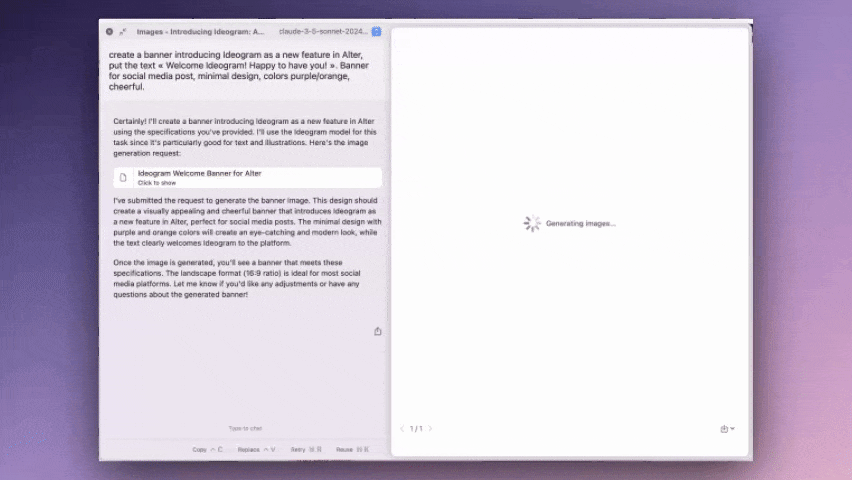Click the '1 / 1' page counter
The height and width of the screenshot is (480, 852).
416,428
